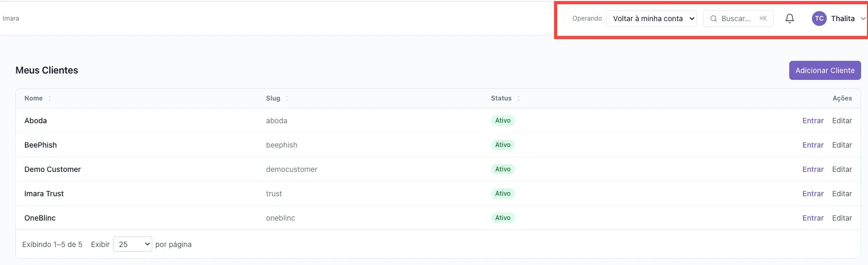
Task: Edit the Imara Trust client
Action: 842,194
